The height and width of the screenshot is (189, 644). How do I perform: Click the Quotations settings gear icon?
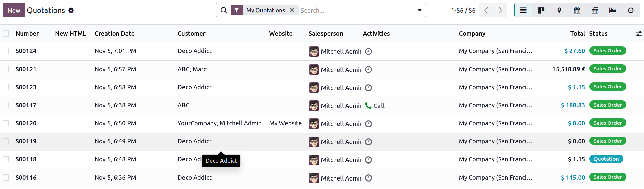point(71,11)
